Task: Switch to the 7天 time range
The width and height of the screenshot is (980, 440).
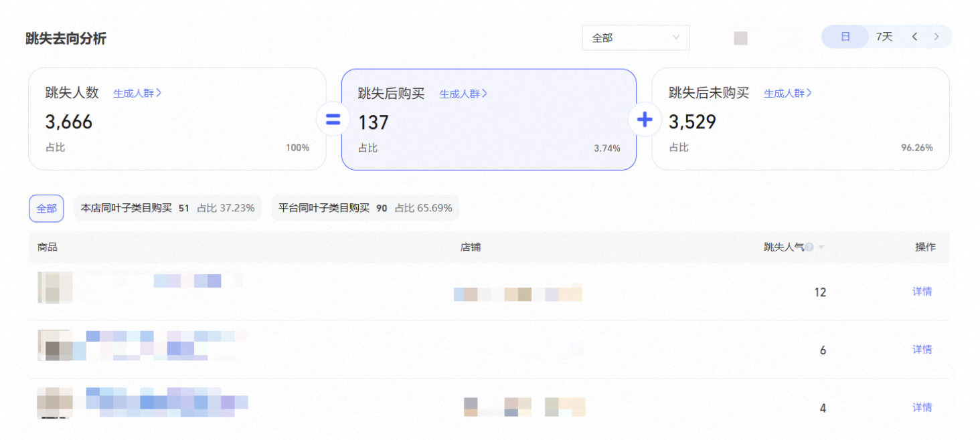Action: point(884,37)
